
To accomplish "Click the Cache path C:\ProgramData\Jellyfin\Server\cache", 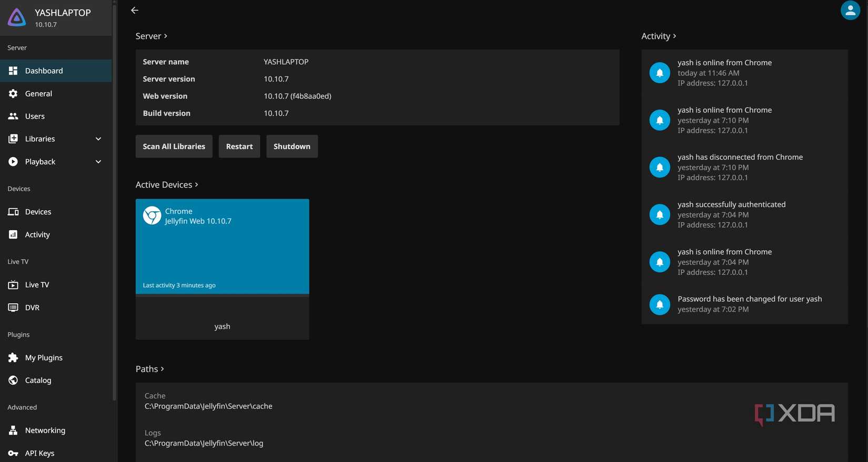I will click(208, 406).
